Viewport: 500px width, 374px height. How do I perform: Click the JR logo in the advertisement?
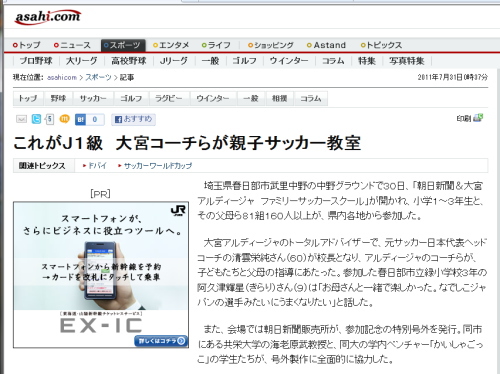click(x=178, y=210)
